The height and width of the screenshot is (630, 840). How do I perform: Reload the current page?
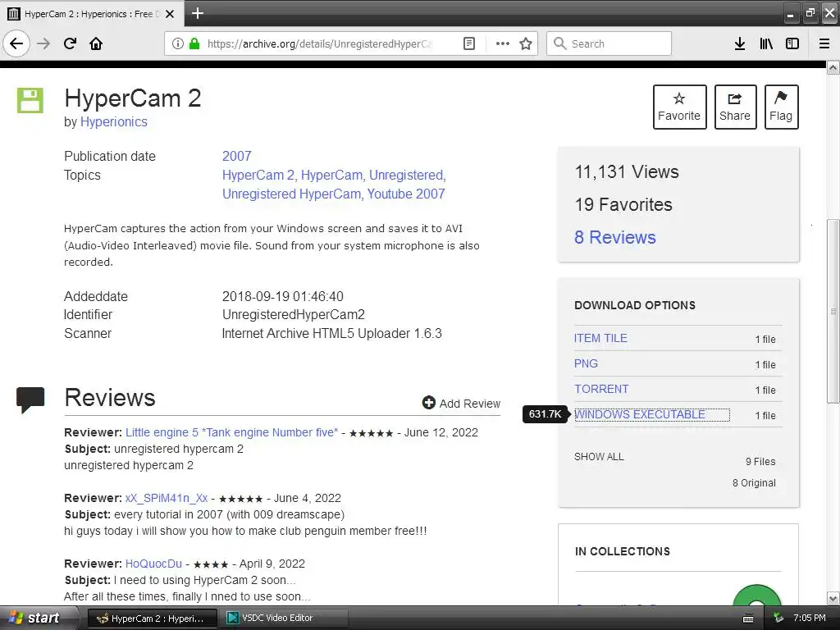(x=70, y=43)
